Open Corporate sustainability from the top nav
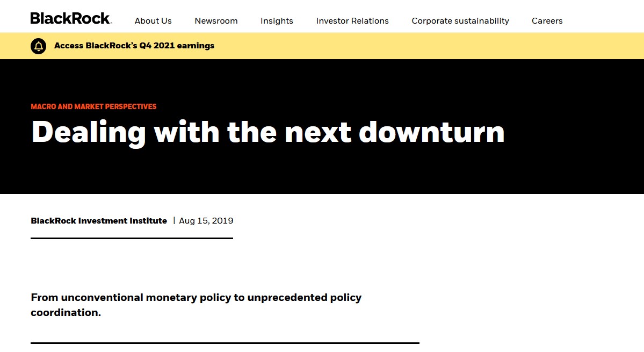This screenshot has width=644, height=352. click(460, 21)
